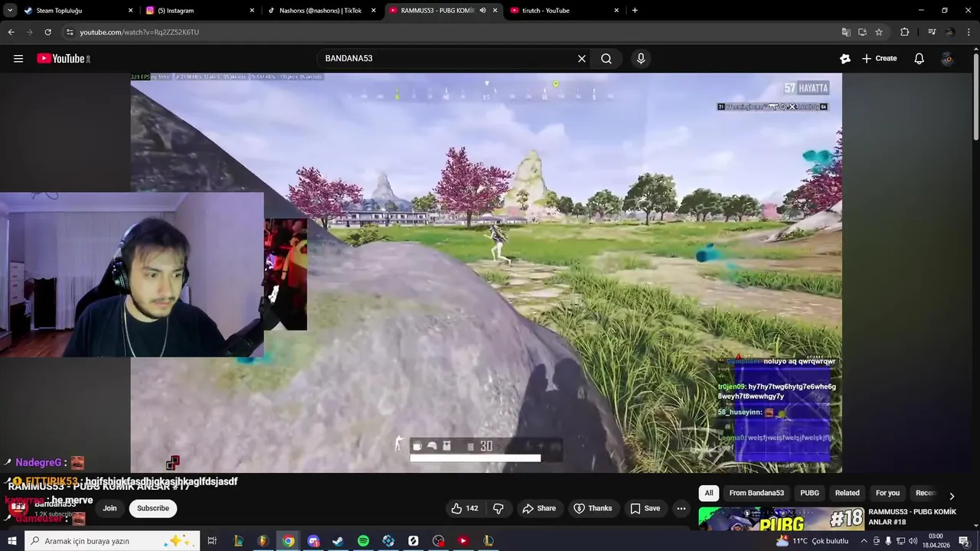Viewport: 980px width, 551px height.
Task: Open the Create button
Action: [x=879, y=58]
